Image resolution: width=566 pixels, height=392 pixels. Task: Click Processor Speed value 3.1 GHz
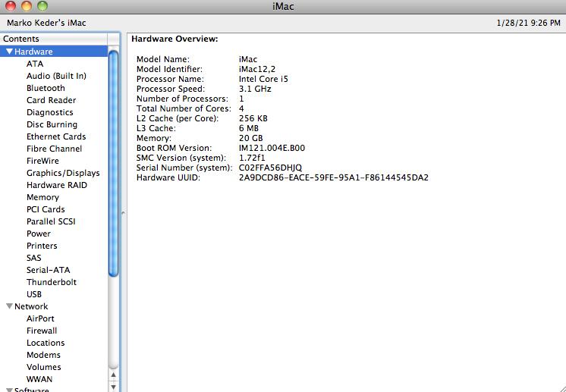(255, 89)
